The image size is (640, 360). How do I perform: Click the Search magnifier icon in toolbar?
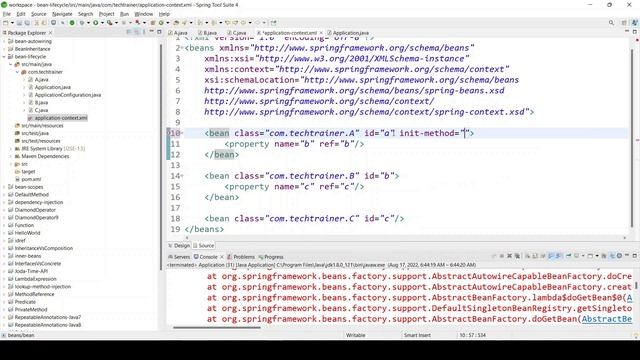(x=611, y=23)
